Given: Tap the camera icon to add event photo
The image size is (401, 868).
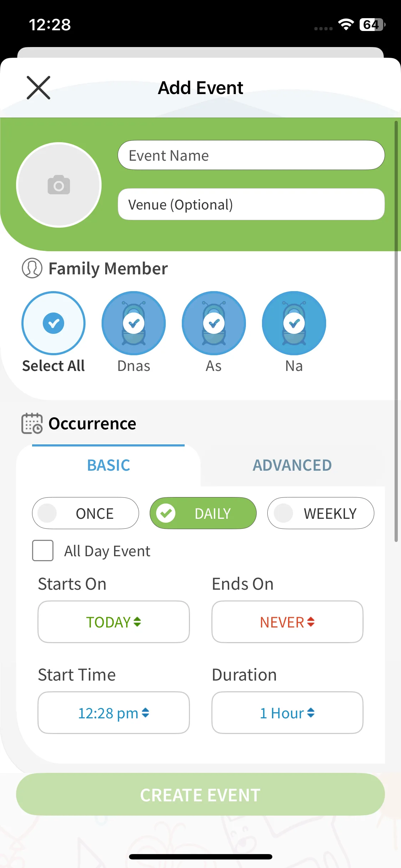Looking at the screenshot, I should click(x=59, y=185).
